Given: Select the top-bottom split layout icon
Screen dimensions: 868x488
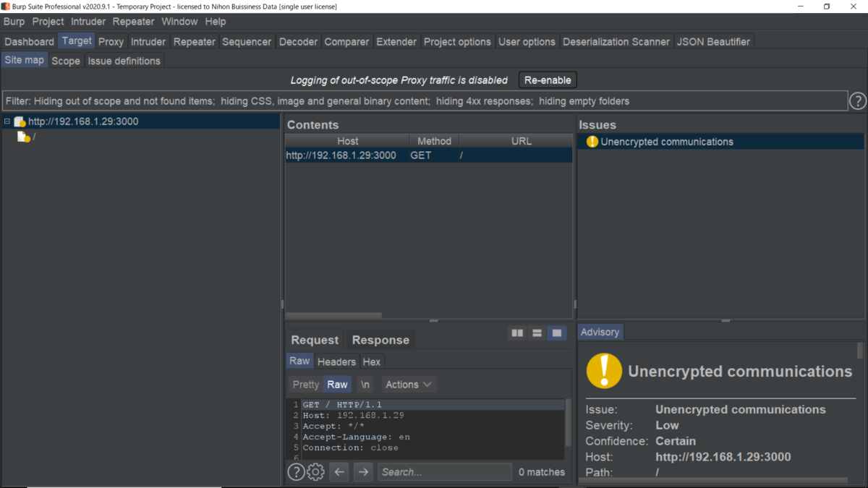Looking at the screenshot, I should [537, 333].
